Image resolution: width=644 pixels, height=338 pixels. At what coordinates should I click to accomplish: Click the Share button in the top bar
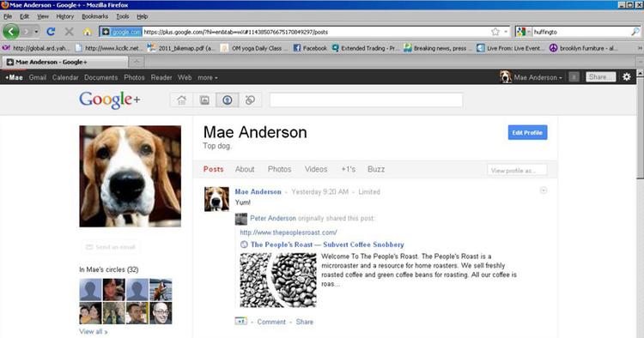click(x=600, y=77)
